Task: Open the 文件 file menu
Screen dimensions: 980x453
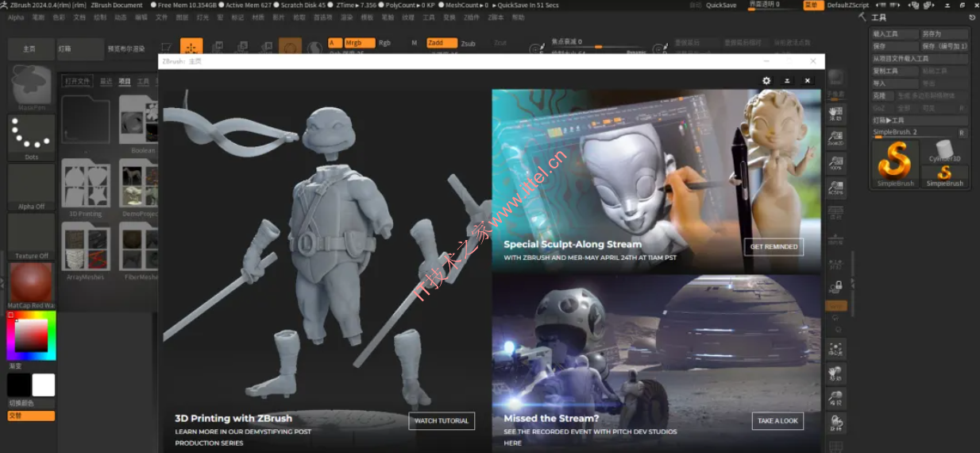Action: [x=161, y=17]
